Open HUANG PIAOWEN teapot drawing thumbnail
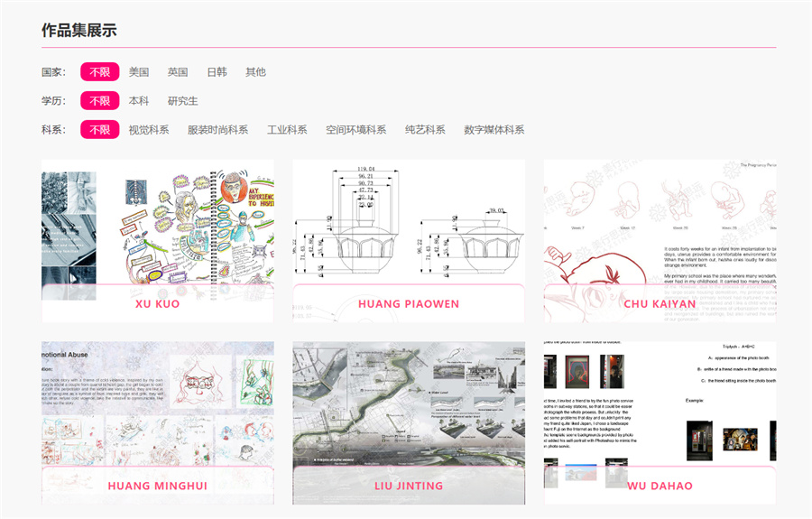812x519 pixels. [409, 241]
